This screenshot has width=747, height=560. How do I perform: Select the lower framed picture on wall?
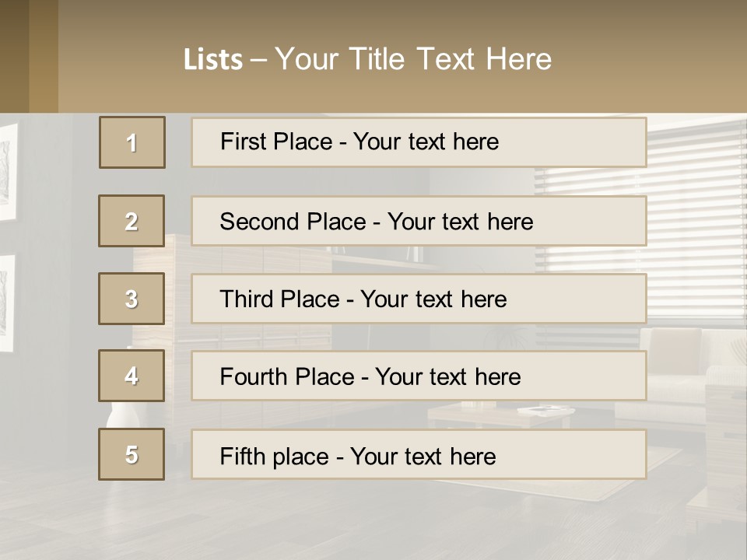(x=6, y=303)
